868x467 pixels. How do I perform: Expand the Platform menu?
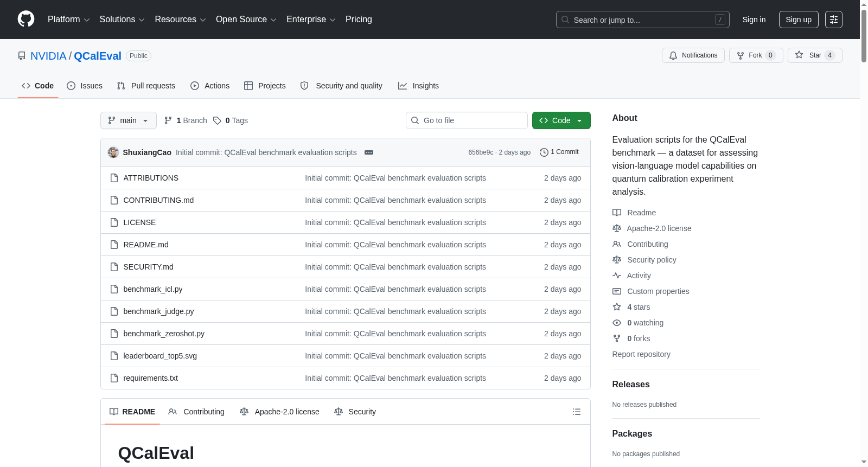pos(68,20)
